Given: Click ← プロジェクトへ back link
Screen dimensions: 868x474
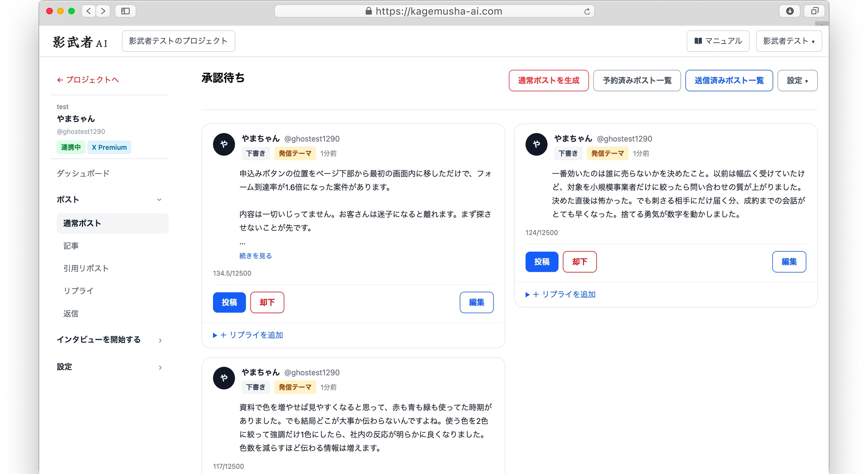Looking at the screenshot, I should (88, 80).
